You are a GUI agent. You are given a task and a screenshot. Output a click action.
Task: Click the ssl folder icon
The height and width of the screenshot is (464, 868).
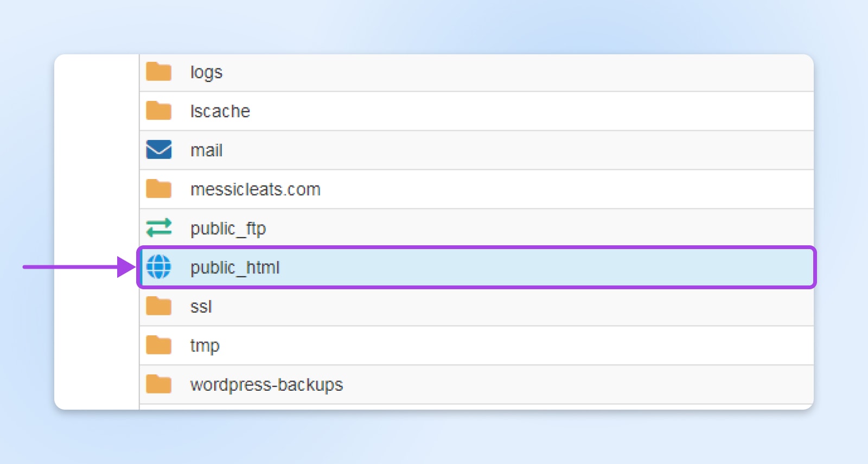[157, 306]
